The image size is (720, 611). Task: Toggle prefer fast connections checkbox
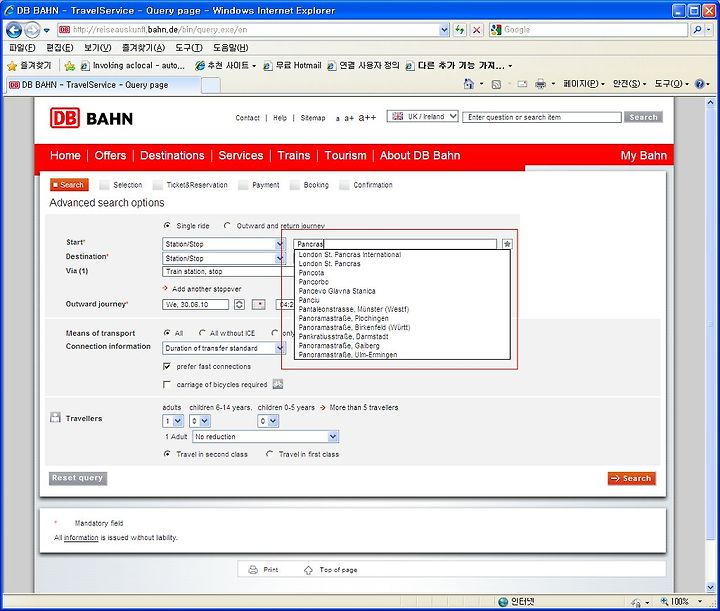point(167,366)
